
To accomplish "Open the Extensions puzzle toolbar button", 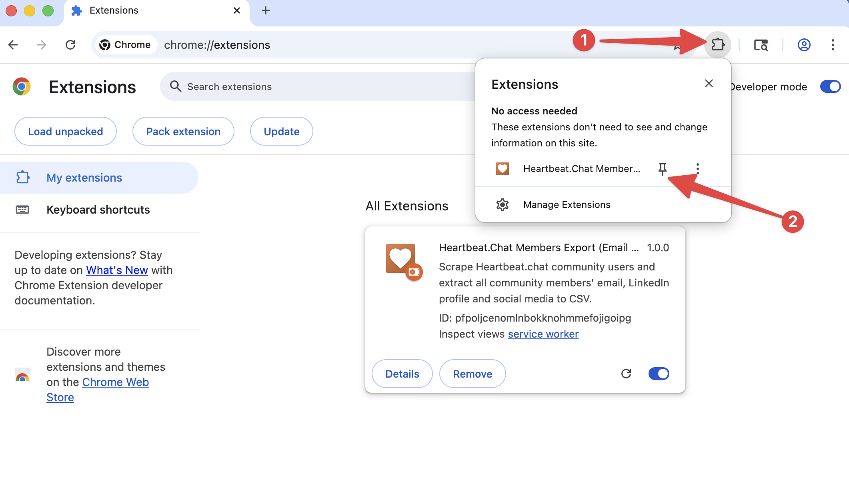I will coord(718,44).
